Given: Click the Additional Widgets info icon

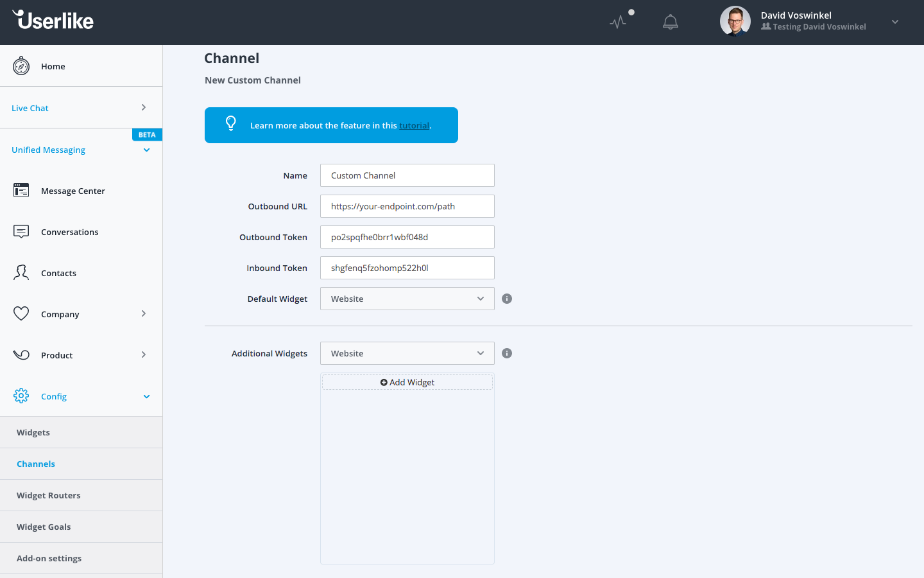Looking at the screenshot, I should tap(507, 353).
